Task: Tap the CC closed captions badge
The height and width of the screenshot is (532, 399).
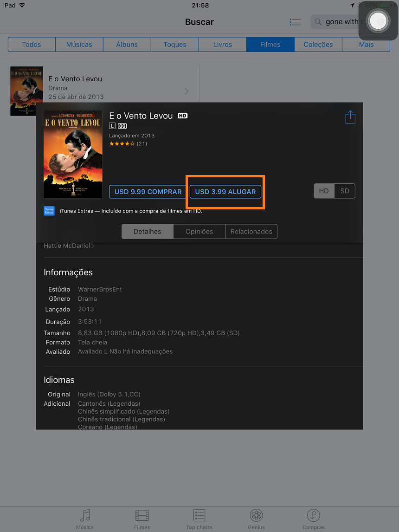Action: pyautogui.click(x=122, y=126)
